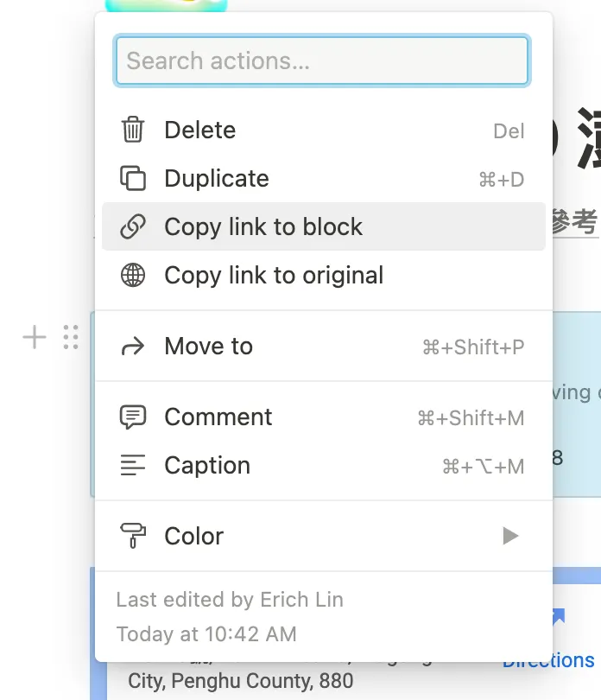This screenshot has width=601, height=700.
Task: Click the Caption lines icon
Action: click(x=132, y=466)
